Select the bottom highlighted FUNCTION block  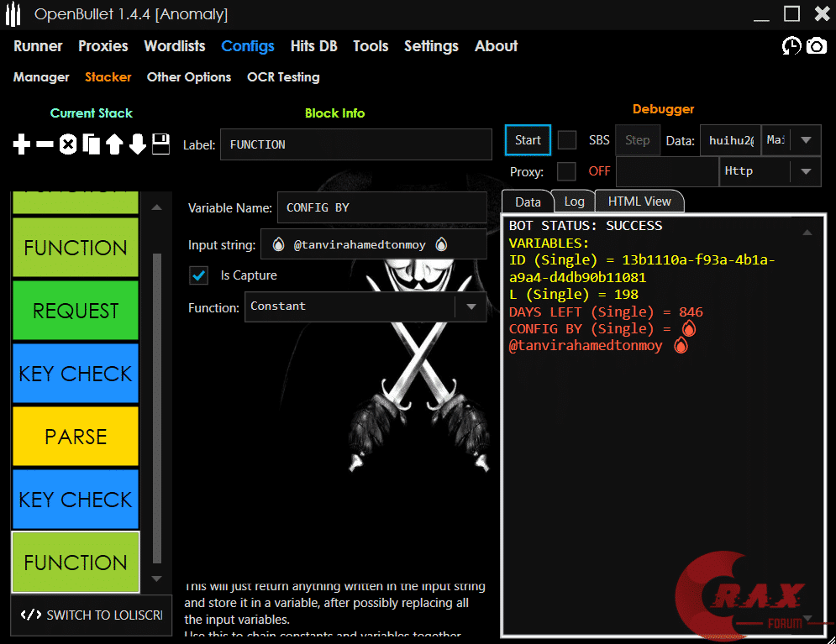[75, 562]
